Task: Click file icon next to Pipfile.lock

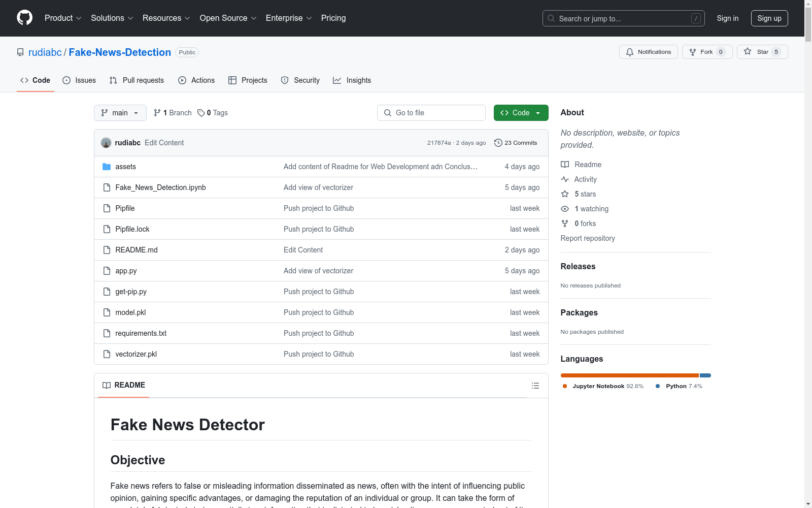Action: [107, 229]
